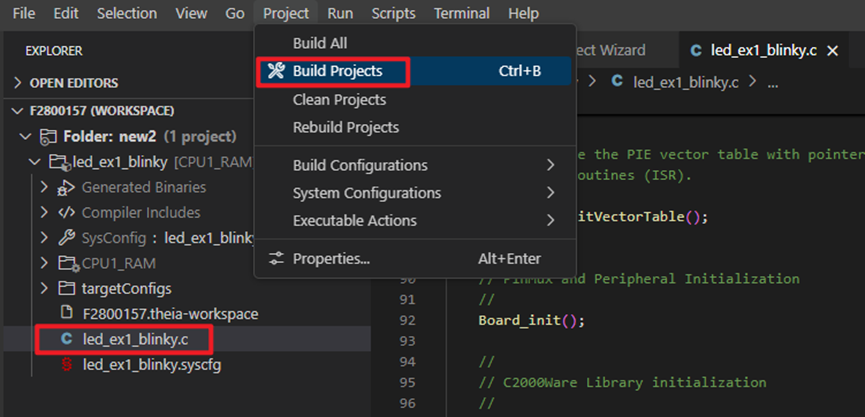This screenshot has height=417, width=865.
Task: Open the Help menu
Action: point(524,13)
